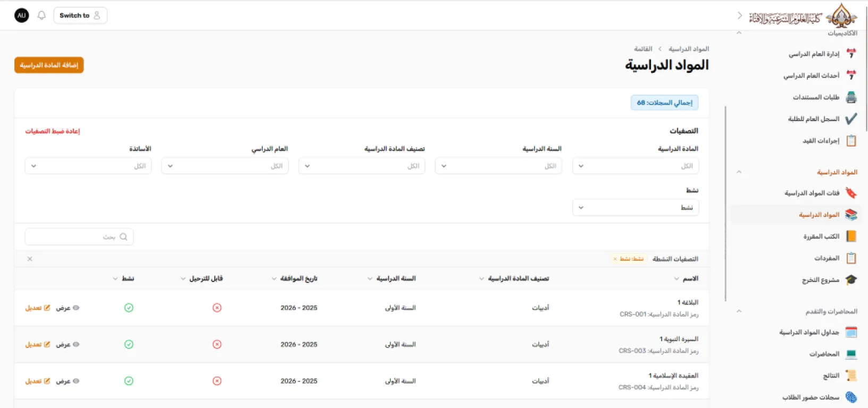Open إجراءات القيد clipboard icon
Viewport: 868px width, 408px height.
(x=851, y=141)
